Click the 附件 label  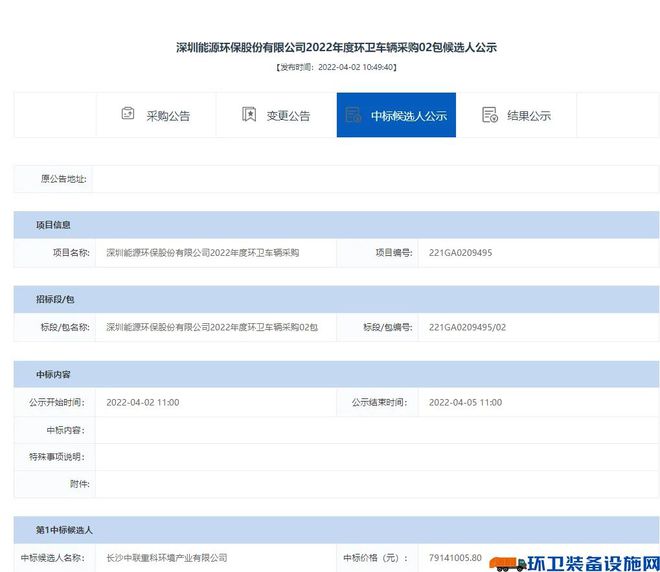(x=80, y=484)
